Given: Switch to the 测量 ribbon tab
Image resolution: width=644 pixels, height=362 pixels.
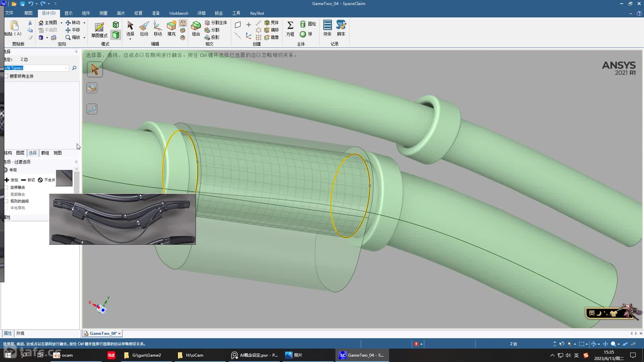Looking at the screenshot, I should click(x=103, y=13).
